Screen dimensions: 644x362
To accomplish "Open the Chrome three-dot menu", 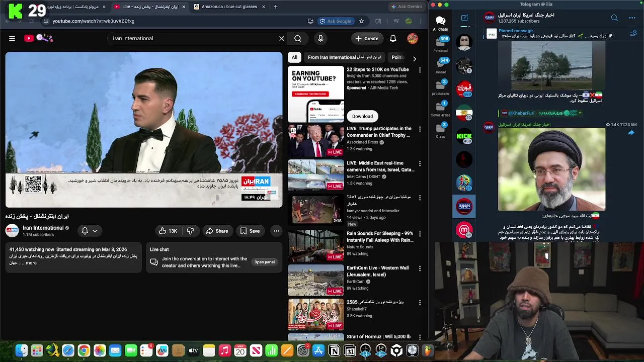I will pyautogui.click(x=421, y=21).
